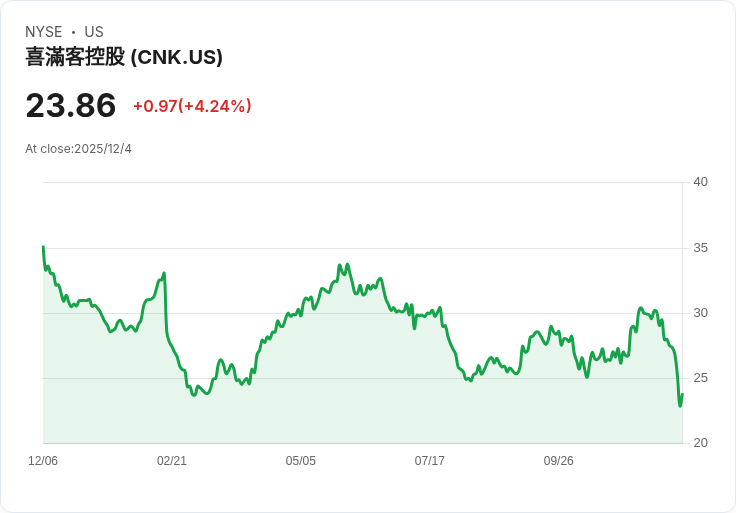Click the US market label
The height and width of the screenshot is (513, 736).
tap(94, 32)
